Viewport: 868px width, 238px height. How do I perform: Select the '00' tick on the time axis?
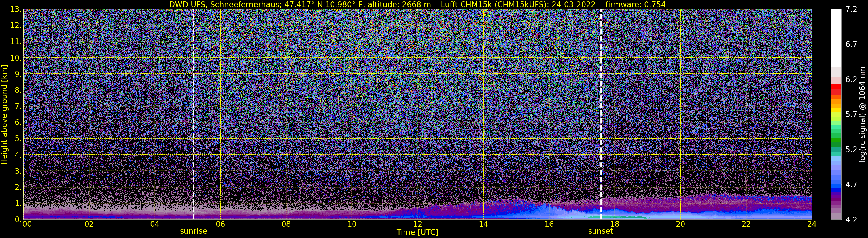tap(27, 224)
